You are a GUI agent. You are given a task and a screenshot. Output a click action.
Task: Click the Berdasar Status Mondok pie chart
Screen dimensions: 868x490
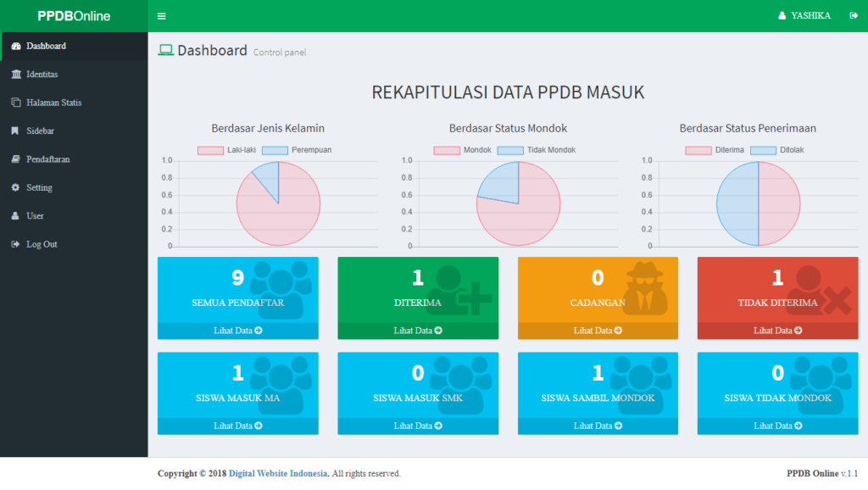click(518, 203)
